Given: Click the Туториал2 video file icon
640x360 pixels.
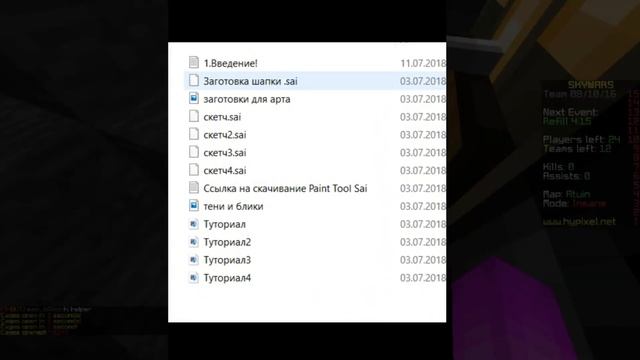Looking at the screenshot, I should click(x=194, y=242).
